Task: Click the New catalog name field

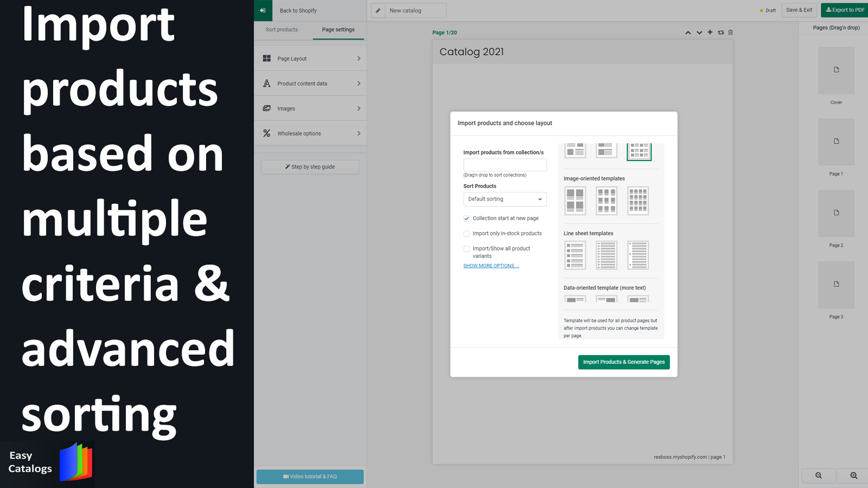Action: pyautogui.click(x=416, y=10)
